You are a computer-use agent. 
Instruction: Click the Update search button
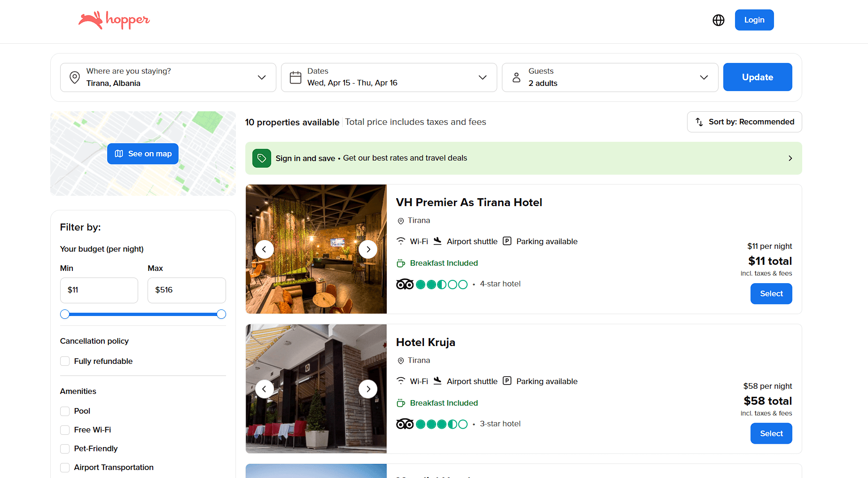[x=757, y=77]
